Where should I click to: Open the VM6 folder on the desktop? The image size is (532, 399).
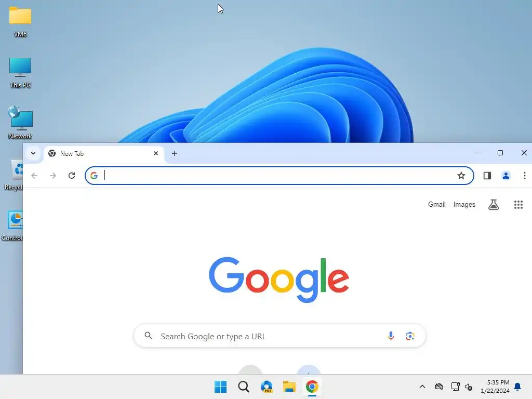[x=20, y=21]
